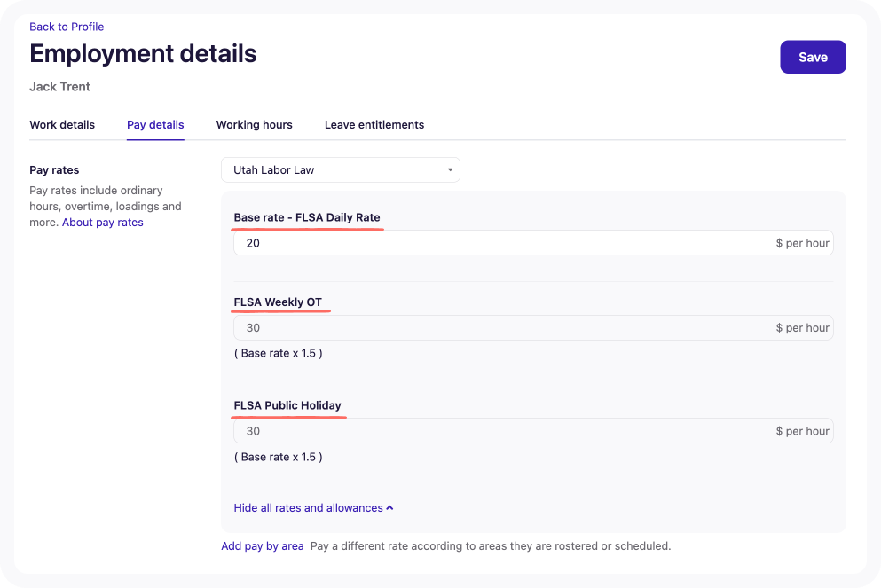Open the Working hours tab
This screenshot has width=881, height=588.
point(254,124)
